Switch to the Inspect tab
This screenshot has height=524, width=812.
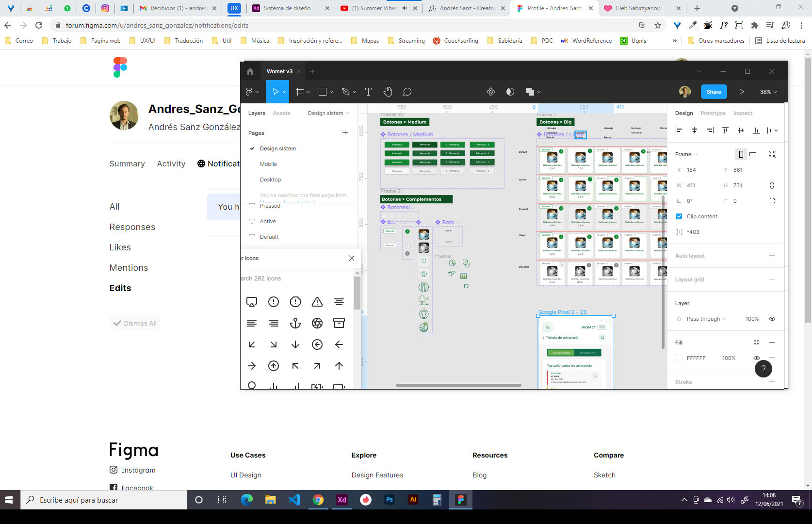click(x=743, y=113)
